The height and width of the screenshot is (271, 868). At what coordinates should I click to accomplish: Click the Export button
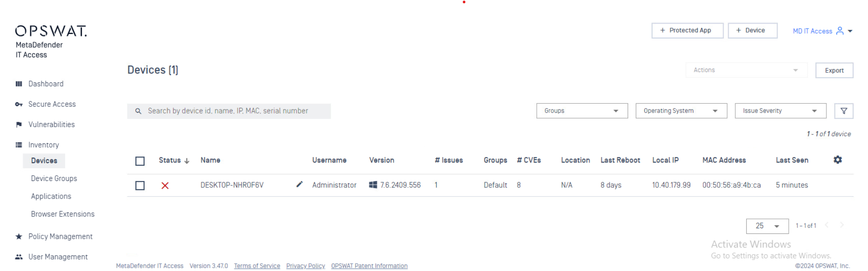(834, 71)
